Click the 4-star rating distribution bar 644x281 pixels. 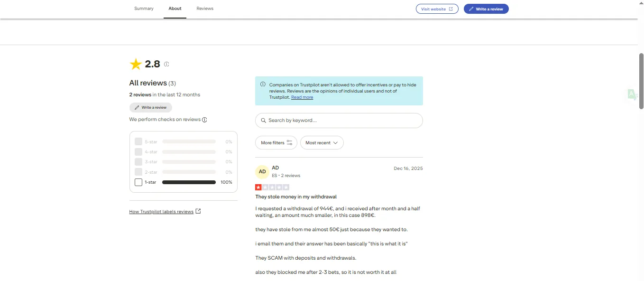coord(189,152)
